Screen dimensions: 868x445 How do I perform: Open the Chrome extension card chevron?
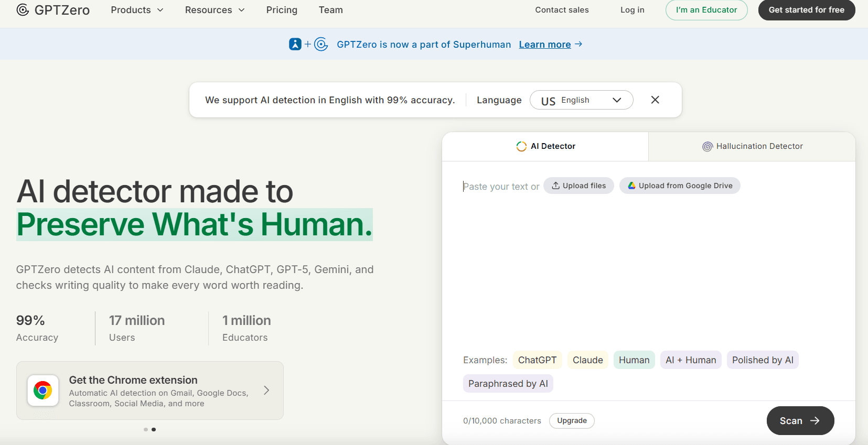pyautogui.click(x=266, y=390)
